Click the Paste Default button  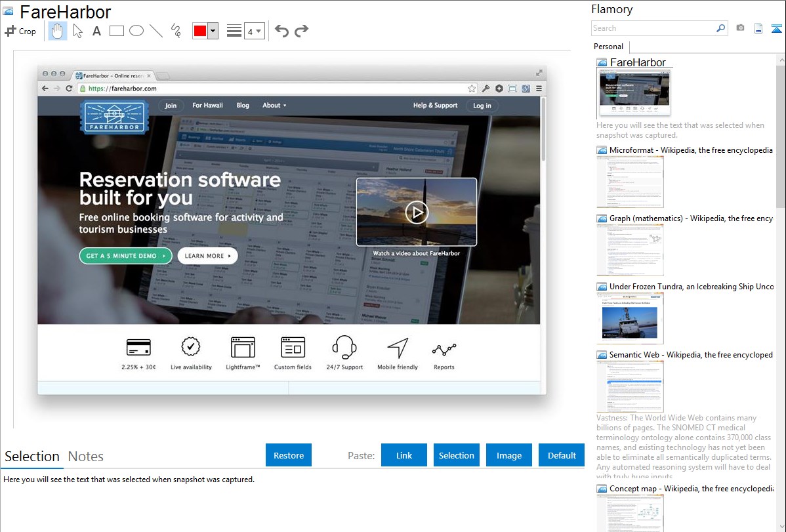pyautogui.click(x=562, y=455)
